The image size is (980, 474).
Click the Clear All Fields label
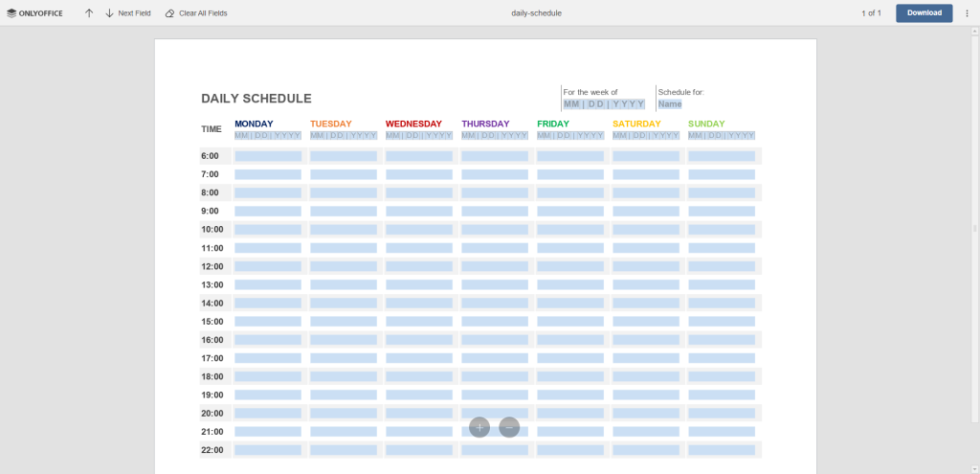pyautogui.click(x=203, y=13)
